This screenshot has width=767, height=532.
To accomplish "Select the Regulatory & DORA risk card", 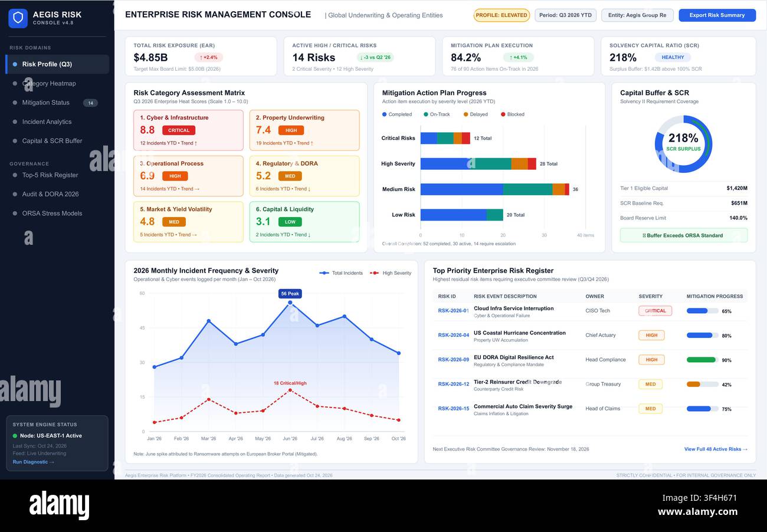I will [304, 176].
